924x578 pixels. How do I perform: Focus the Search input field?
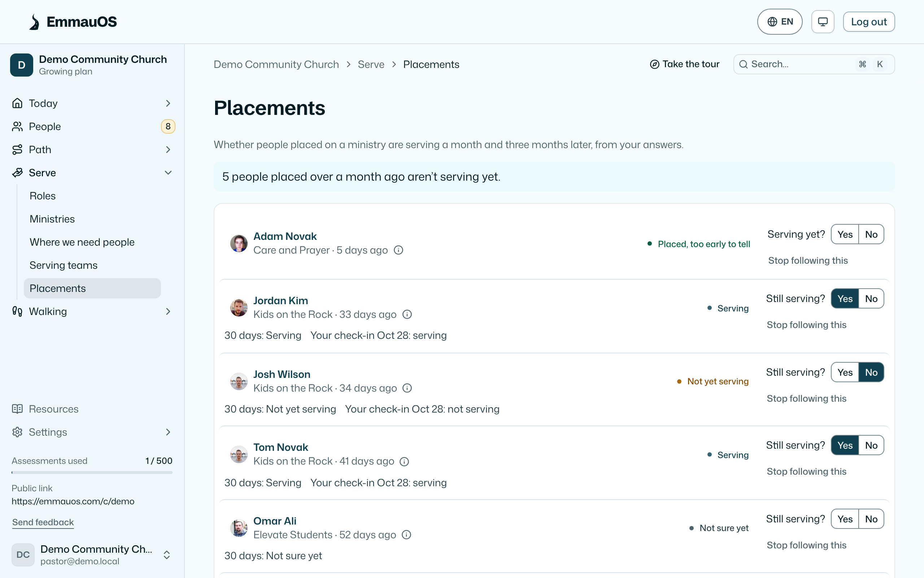(x=814, y=64)
